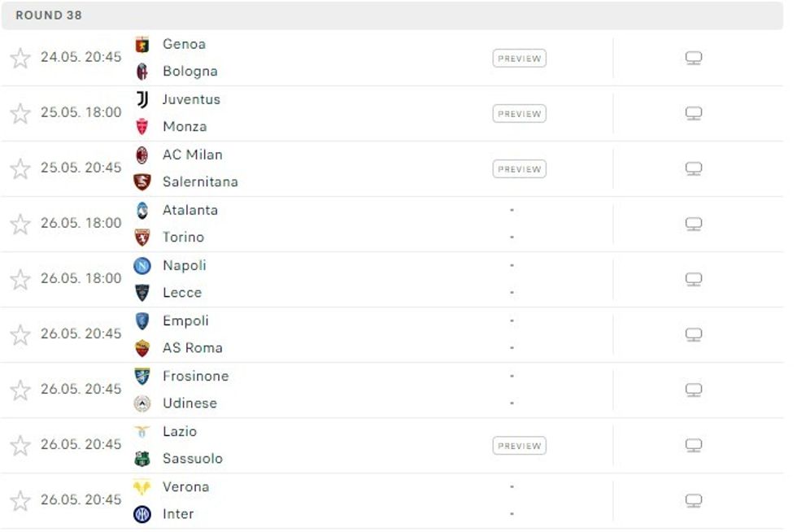The image size is (797, 532).
Task: Click the Lecce team name
Action: tap(181, 292)
